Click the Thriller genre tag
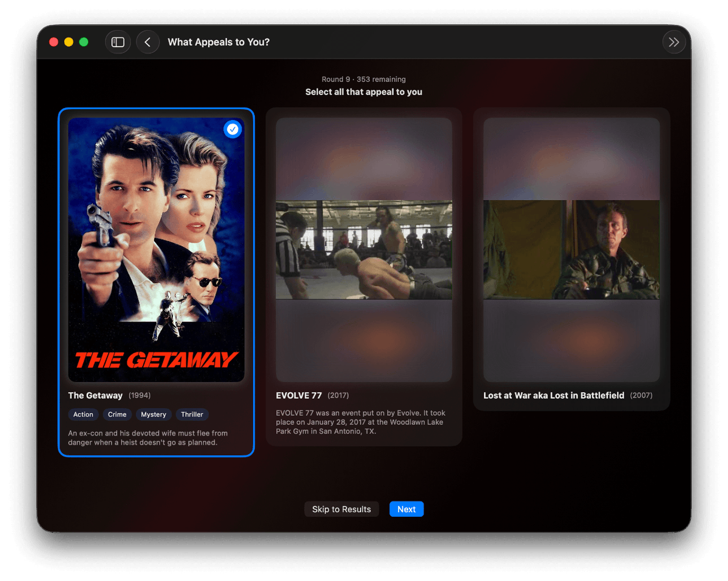The width and height of the screenshot is (728, 581). pyautogui.click(x=192, y=414)
